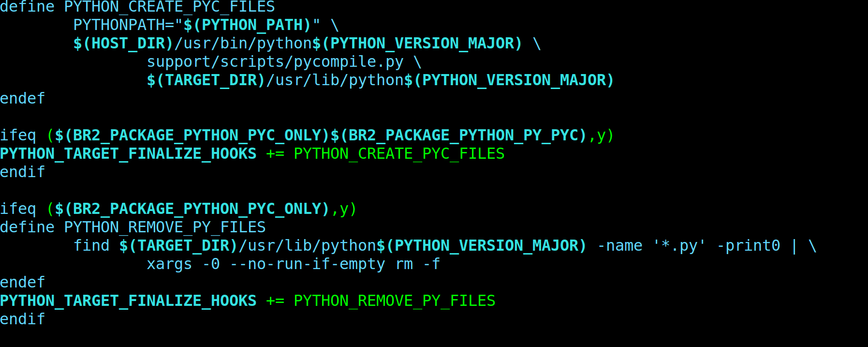Click PYTHON_CREATE_PYC_FILES after the += operator

(399, 154)
